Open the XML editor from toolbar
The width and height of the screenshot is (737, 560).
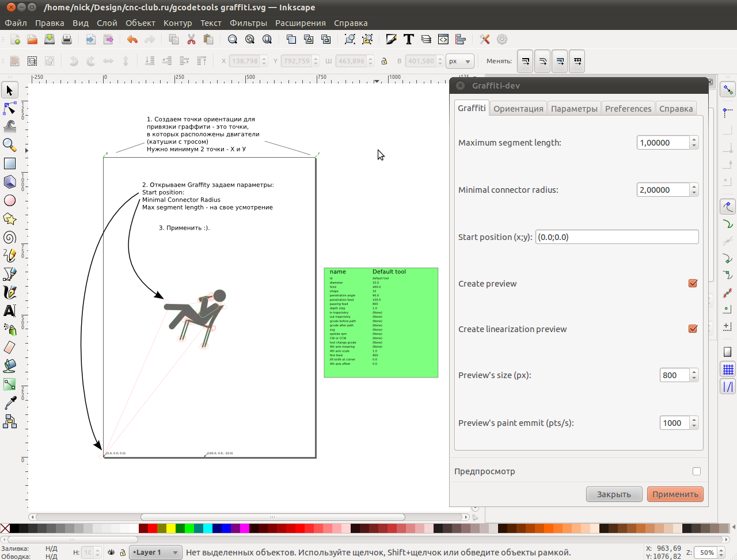(x=443, y=39)
